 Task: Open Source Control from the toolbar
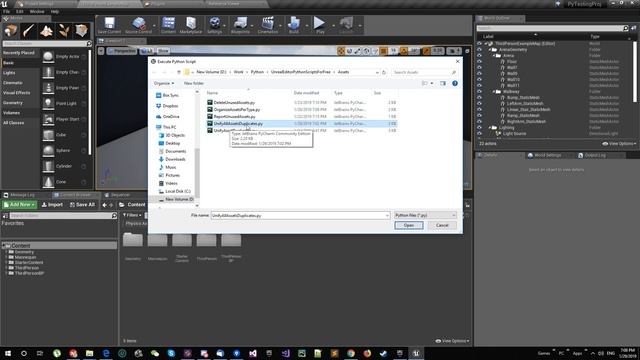(x=138, y=25)
